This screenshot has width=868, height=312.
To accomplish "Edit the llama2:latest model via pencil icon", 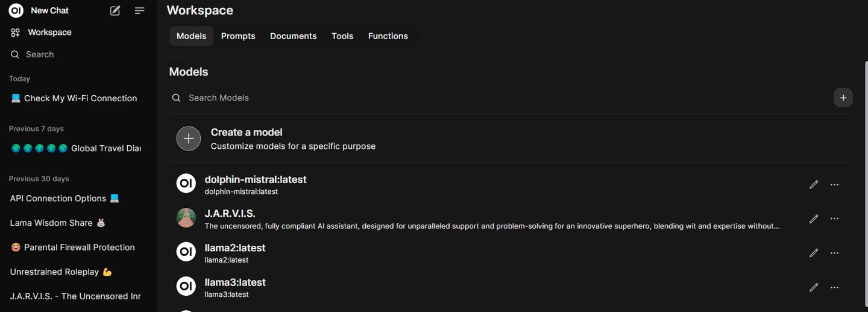I will 814,253.
